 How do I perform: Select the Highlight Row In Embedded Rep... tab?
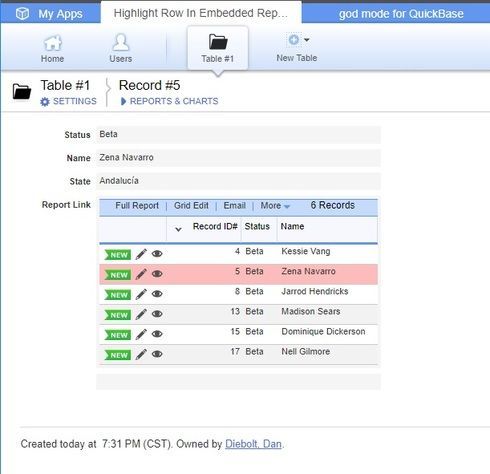(x=201, y=13)
